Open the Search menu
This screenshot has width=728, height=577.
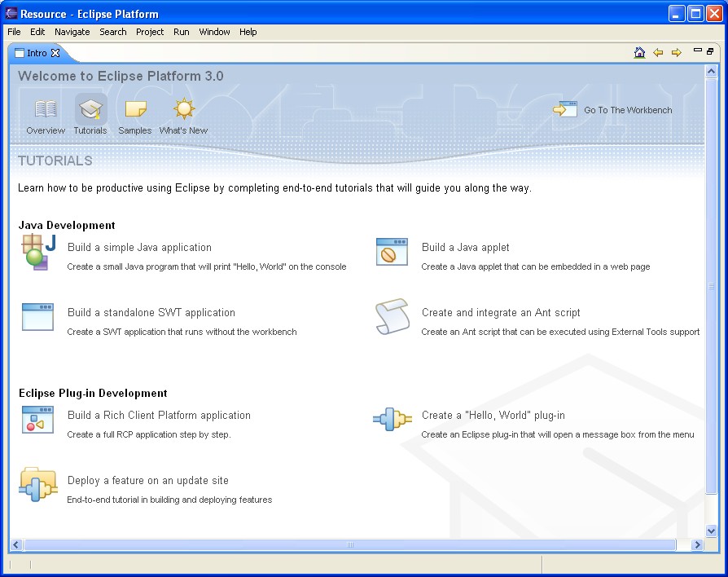pyautogui.click(x=113, y=32)
